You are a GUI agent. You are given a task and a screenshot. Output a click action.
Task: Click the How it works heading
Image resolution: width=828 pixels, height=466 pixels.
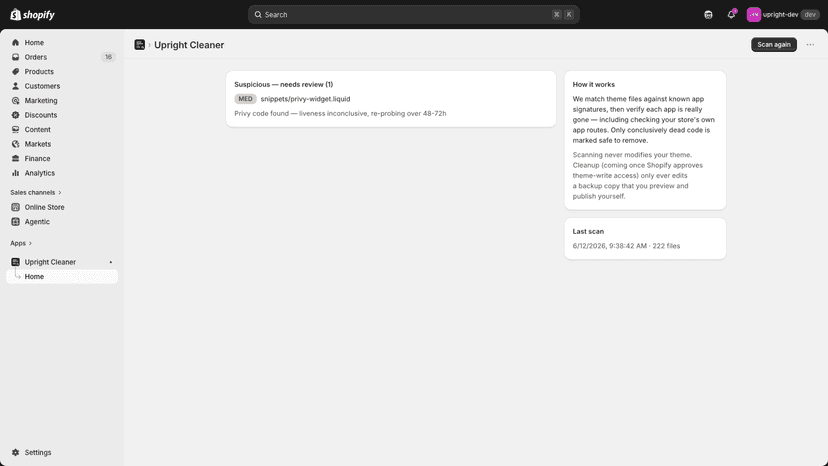tap(594, 85)
